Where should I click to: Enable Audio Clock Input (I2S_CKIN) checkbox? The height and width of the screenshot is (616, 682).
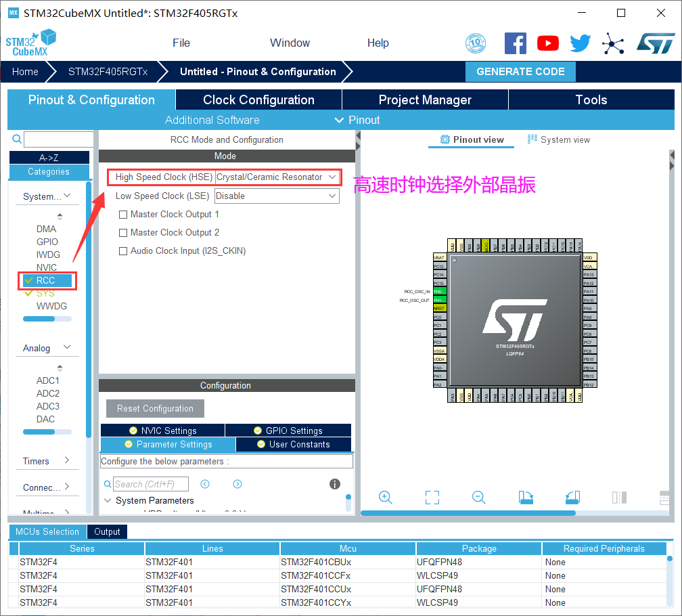[x=123, y=251]
